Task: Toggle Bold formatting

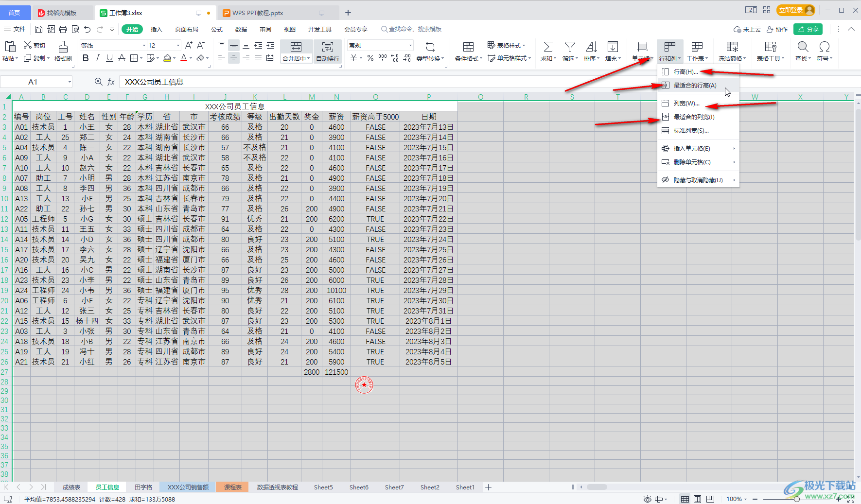Action: [86, 58]
